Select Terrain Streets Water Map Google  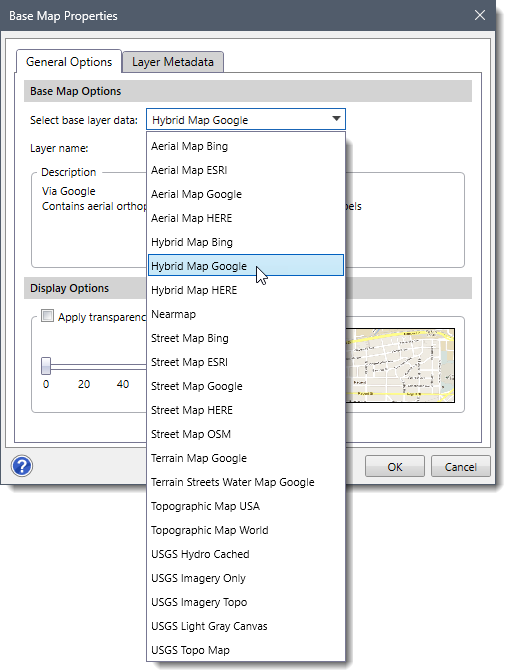(246, 482)
